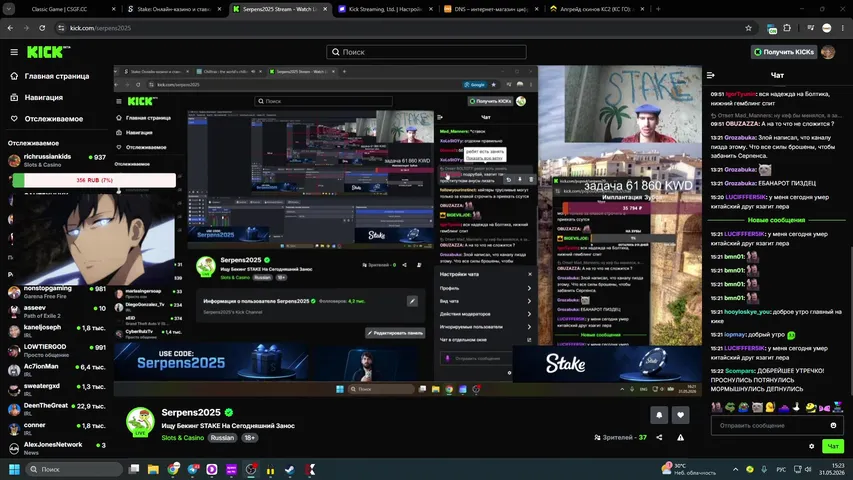Click the volume icon in the system tray

point(808,469)
